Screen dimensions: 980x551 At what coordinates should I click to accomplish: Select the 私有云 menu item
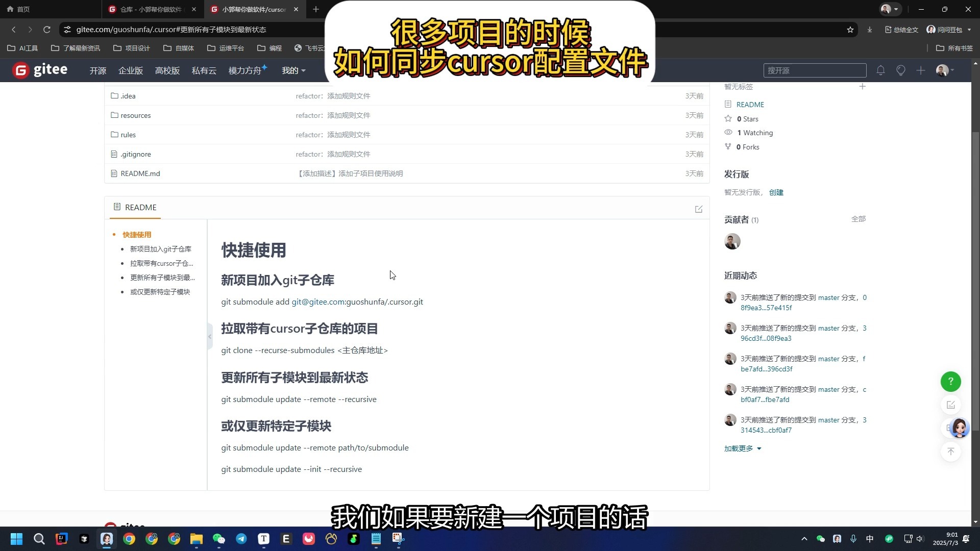pyautogui.click(x=204, y=70)
